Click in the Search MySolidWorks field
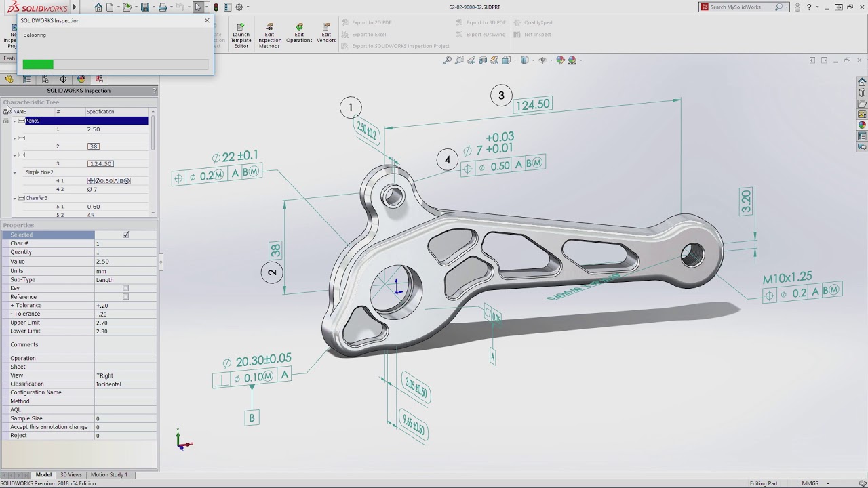The height and width of the screenshot is (488, 868). (741, 7)
